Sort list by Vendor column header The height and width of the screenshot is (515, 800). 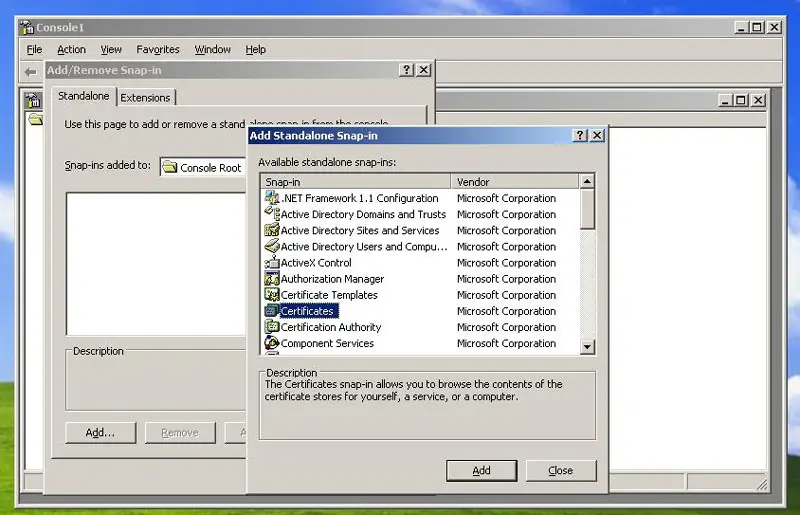[515, 182]
